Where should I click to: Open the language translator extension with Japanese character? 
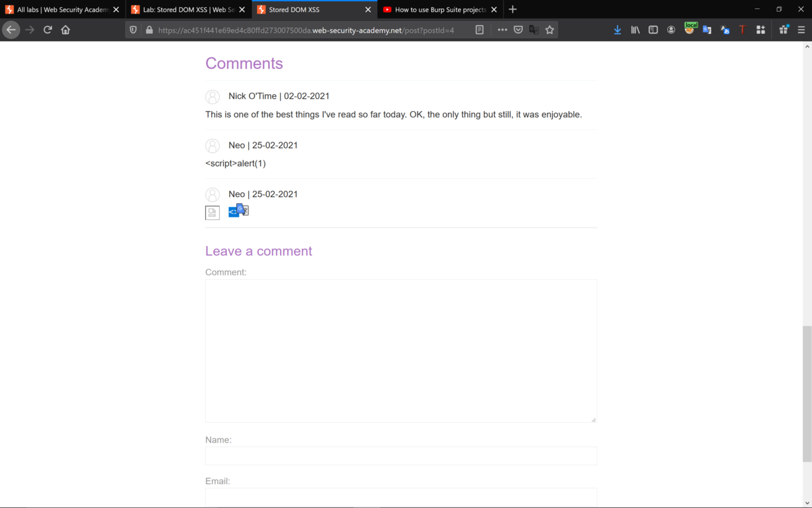(x=725, y=30)
